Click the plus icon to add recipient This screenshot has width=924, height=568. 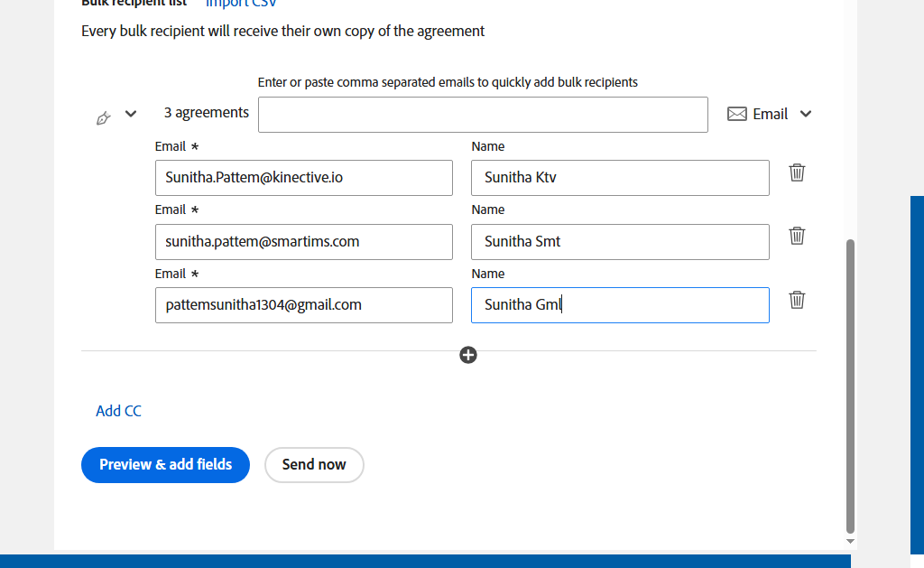[468, 355]
